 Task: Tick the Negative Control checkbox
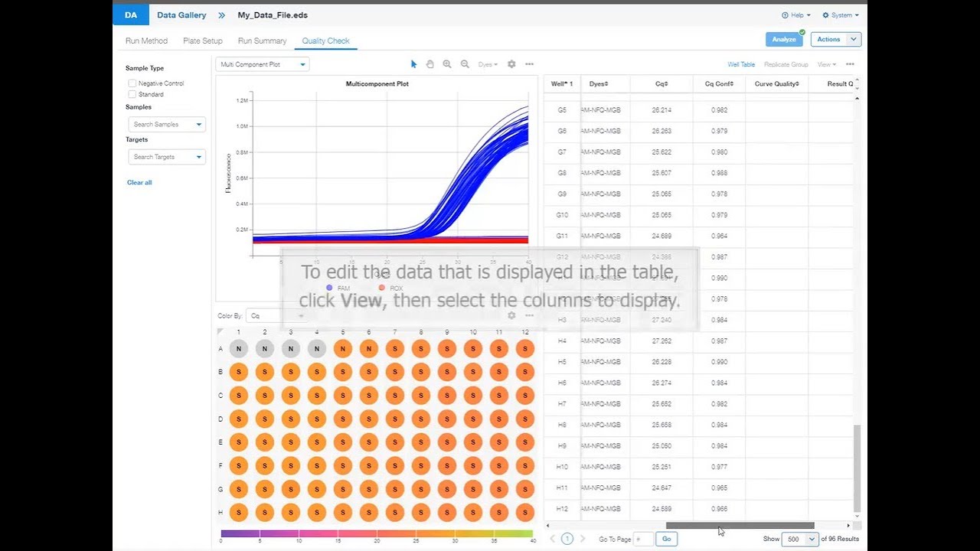coord(132,83)
